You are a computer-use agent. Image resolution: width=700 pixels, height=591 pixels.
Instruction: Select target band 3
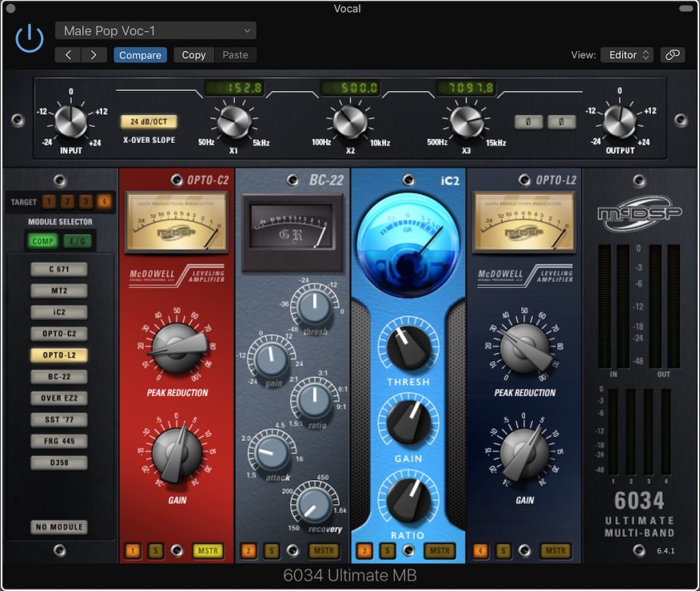point(85,202)
